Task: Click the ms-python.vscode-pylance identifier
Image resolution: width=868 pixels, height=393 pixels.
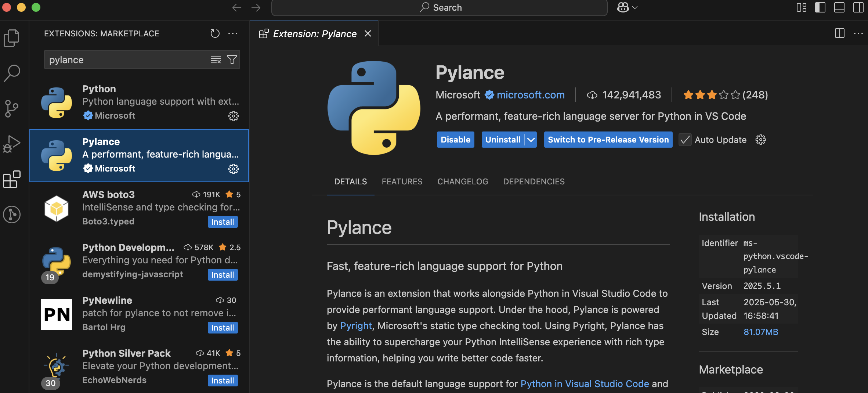Action: pos(775,256)
